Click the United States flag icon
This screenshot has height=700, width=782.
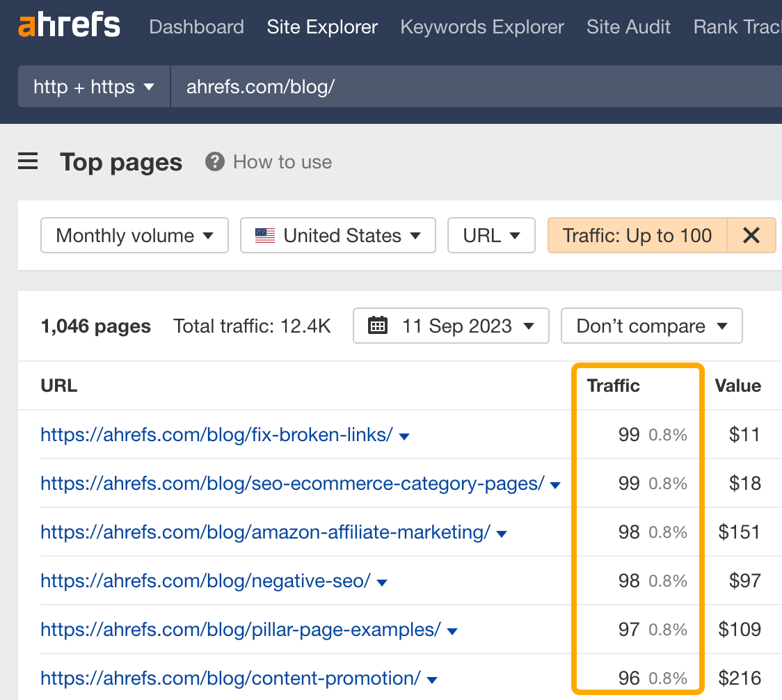(x=265, y=235)
